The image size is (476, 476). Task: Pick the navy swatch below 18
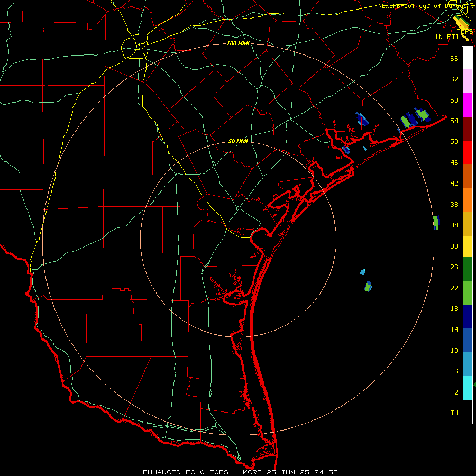pyautogui.click(x=467, y=317)
